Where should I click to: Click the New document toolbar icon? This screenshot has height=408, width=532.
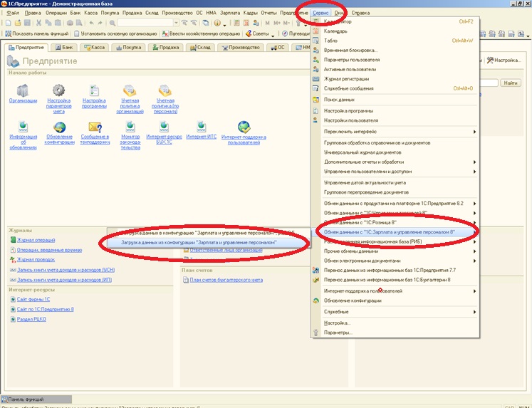pos(8,23)
